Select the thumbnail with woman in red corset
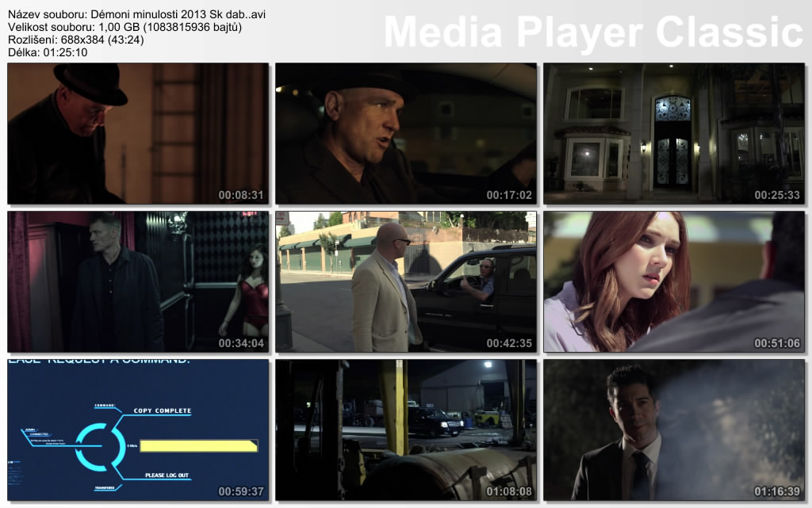 click(138, 281)
